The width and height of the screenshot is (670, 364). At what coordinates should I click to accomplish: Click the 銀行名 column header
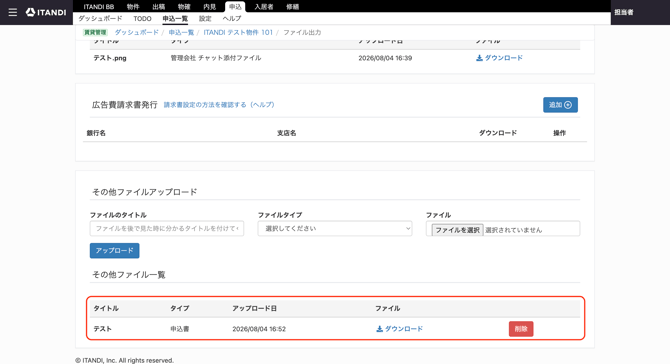pyautogui.click(x=96, y=133)
